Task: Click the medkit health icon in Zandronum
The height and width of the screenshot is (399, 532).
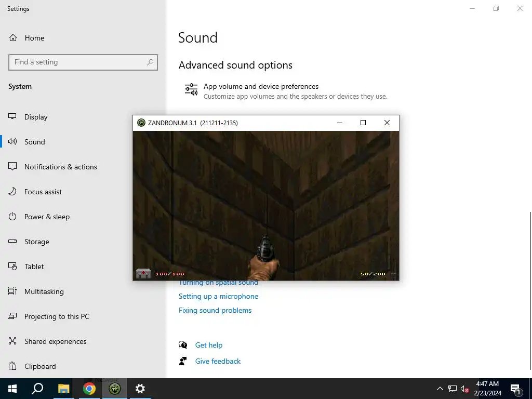Action: (x=143, y=273)
